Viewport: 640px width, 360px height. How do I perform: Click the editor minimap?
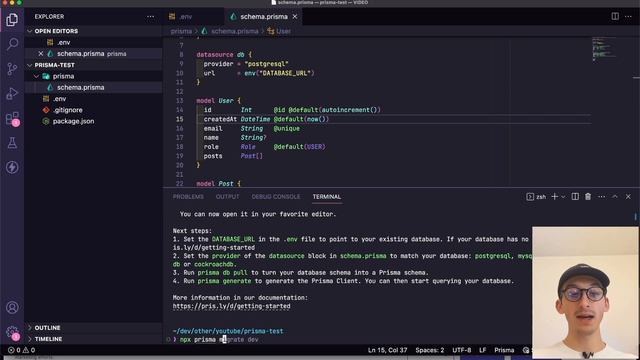coord(604,49)
